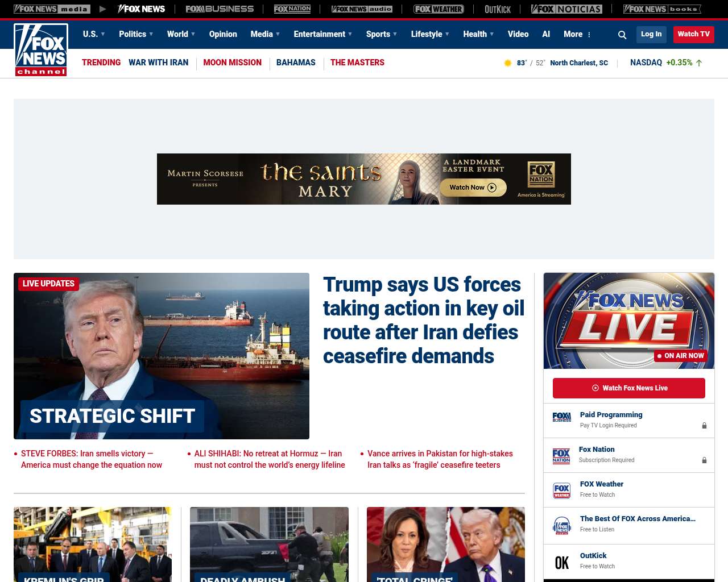This screenshot has height=582, width=728.
Task: Click the OutKick logo in top bar
Action: tap(498, 9)
